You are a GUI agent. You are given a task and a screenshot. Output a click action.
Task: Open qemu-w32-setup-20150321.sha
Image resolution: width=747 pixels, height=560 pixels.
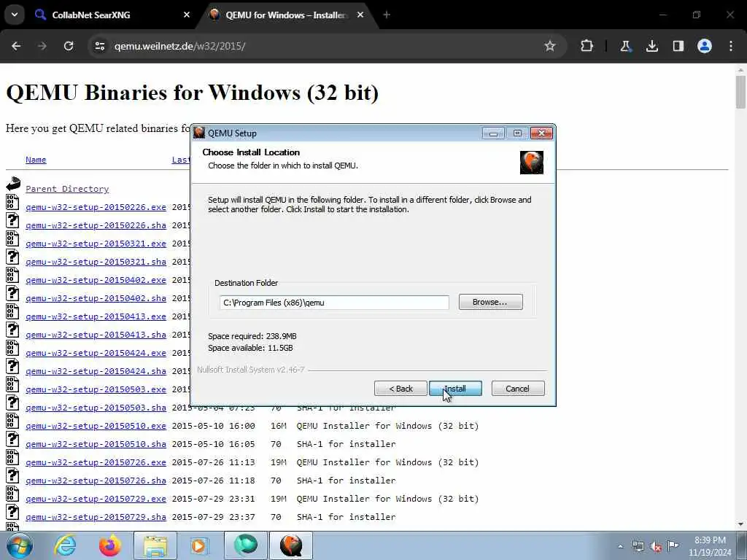(x=96, y=262)
